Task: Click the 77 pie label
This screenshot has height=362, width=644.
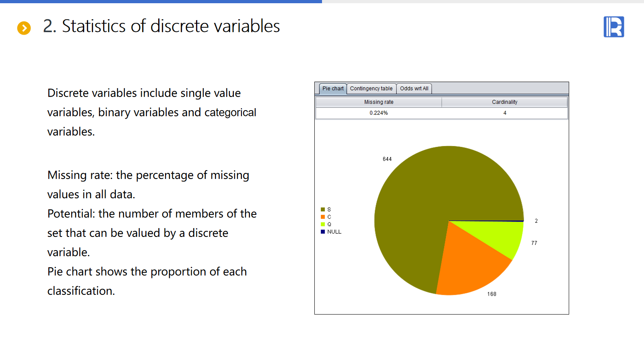Action: (534, 243)
